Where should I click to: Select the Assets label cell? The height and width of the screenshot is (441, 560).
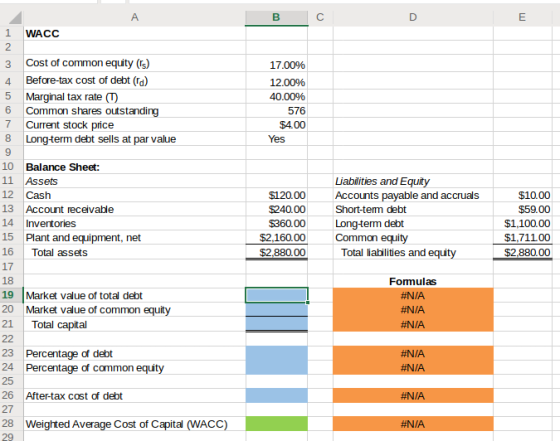[134, 181]
